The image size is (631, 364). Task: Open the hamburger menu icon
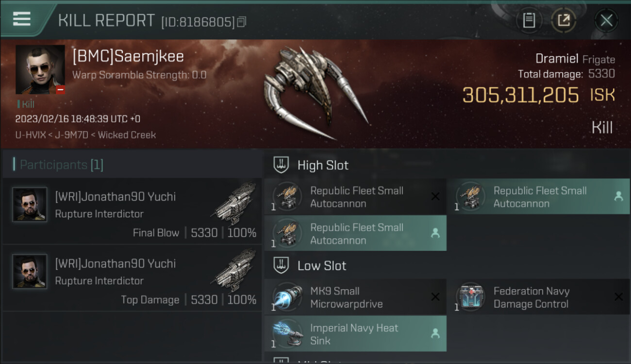[21, 19]
